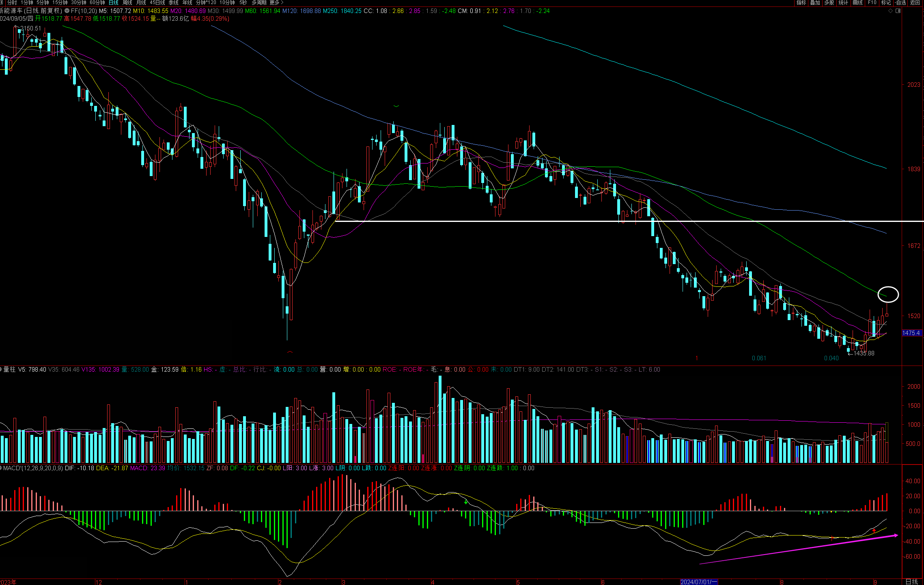Click the 叠加 overlay button
The image size is (924, 585).
click(x=815, y=3)
